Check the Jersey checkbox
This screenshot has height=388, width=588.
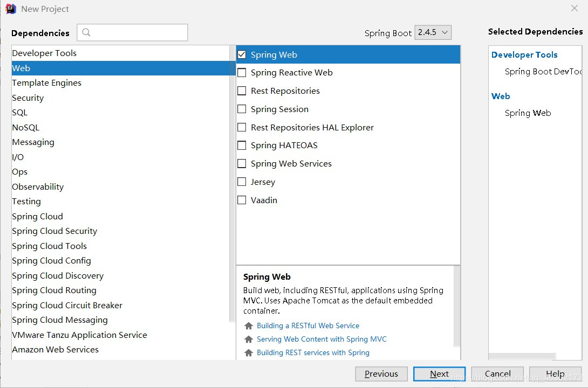click(x=242, y=182)
